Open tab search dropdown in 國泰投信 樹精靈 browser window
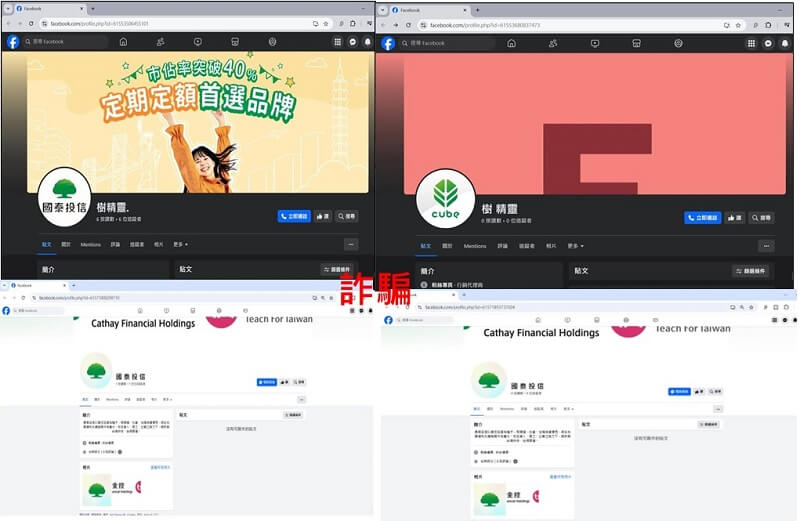Viewport: 800px width, 521px height. click(x=8, y=9)
